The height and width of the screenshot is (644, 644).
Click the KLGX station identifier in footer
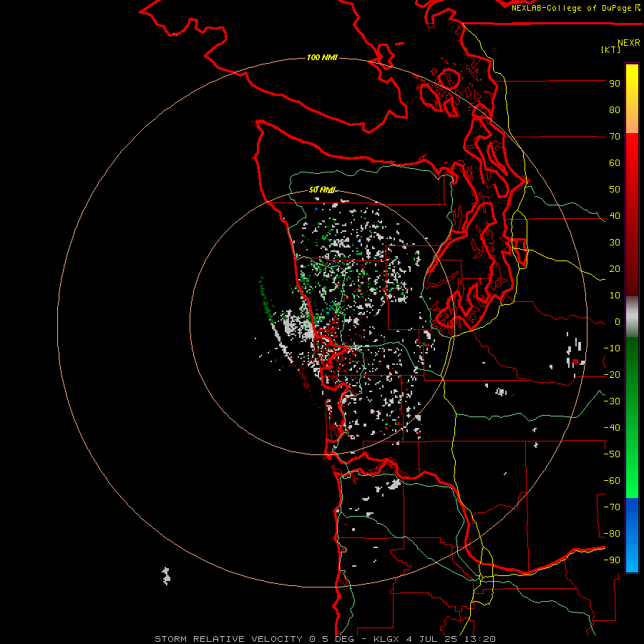coord(386,639)
